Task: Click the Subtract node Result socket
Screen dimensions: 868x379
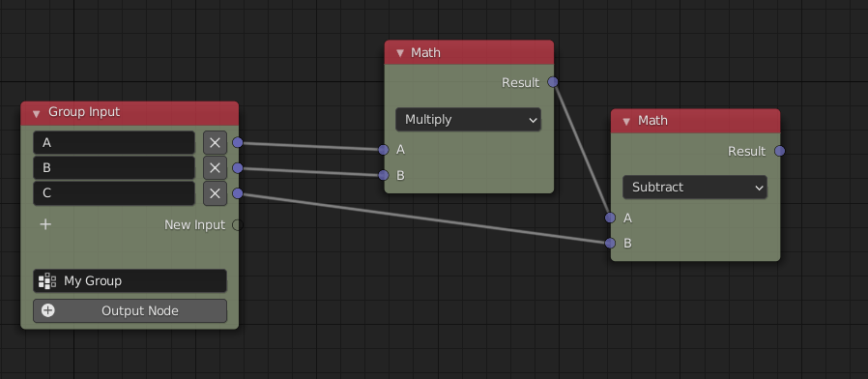Action: (779, 151)
